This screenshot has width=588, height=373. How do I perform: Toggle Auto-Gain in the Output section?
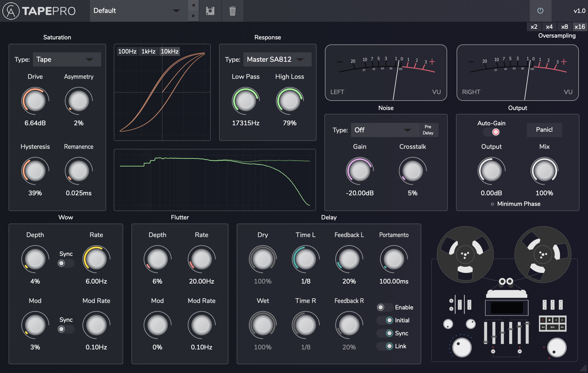(491, 132)
